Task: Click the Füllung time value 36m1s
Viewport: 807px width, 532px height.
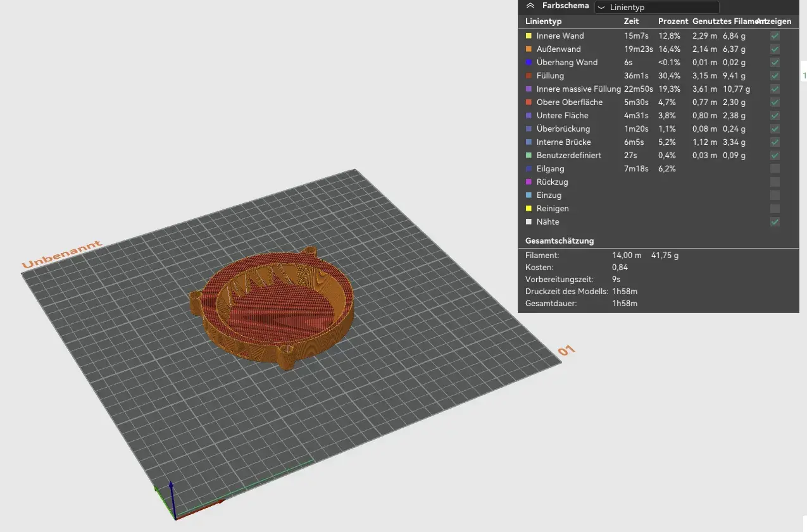Action: coord(636,76)
